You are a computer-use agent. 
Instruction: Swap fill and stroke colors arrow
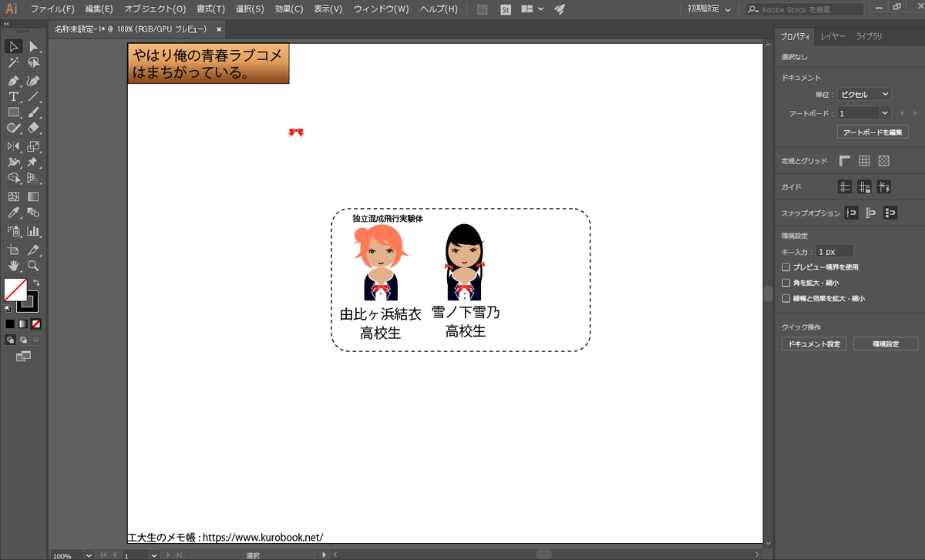(x=35, y=283)
